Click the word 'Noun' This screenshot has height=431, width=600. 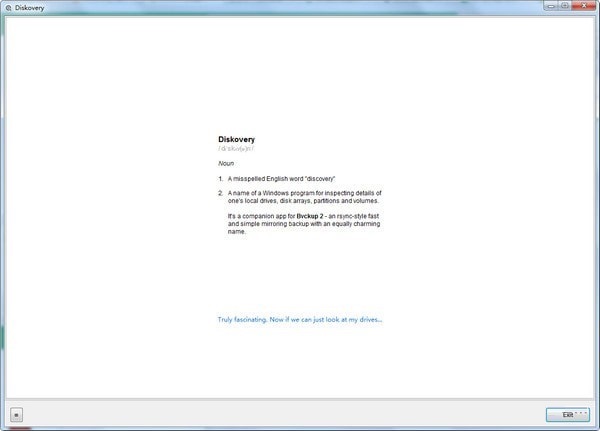coord(226,163)
